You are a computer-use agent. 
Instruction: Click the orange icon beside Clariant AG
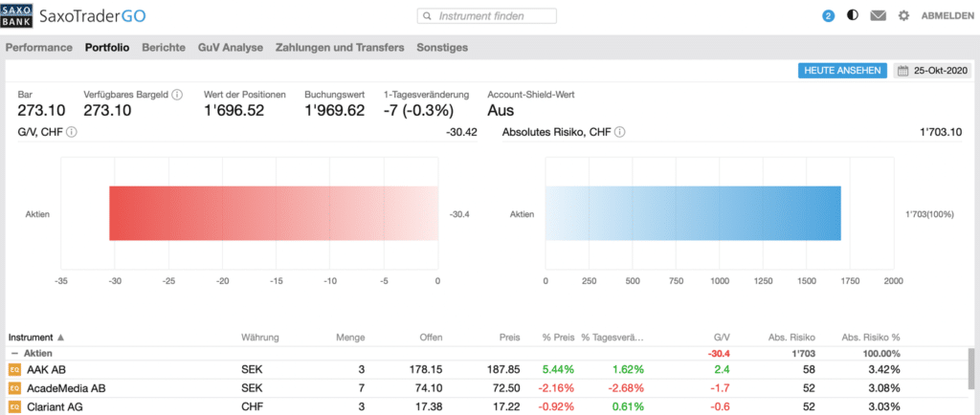pos(14,406)
